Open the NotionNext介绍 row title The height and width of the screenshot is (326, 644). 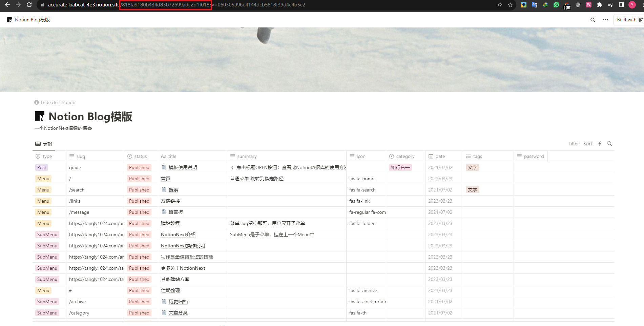point(178,235)
